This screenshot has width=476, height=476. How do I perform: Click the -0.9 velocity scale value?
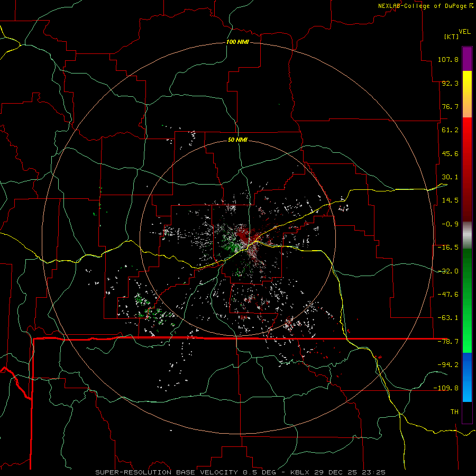450,224
